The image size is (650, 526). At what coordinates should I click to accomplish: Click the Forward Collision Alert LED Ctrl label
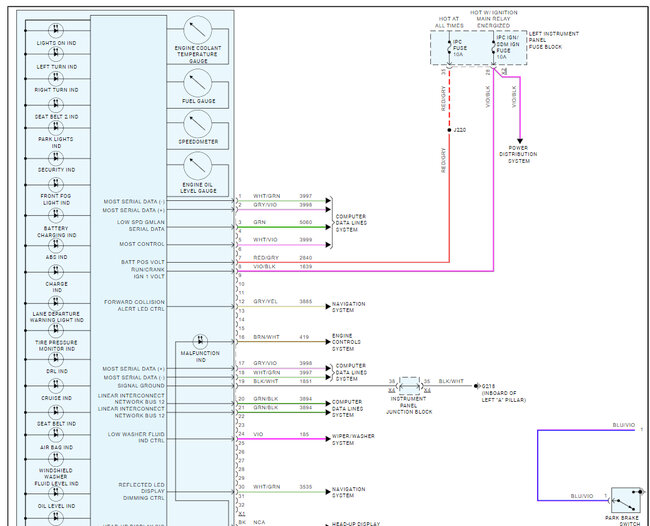(x=134, y=305)
